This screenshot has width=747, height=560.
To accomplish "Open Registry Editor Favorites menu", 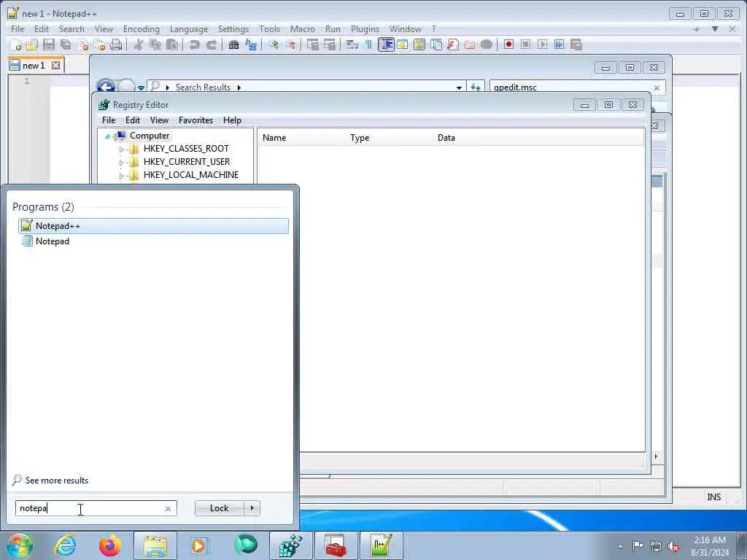I will pos(196,120).
